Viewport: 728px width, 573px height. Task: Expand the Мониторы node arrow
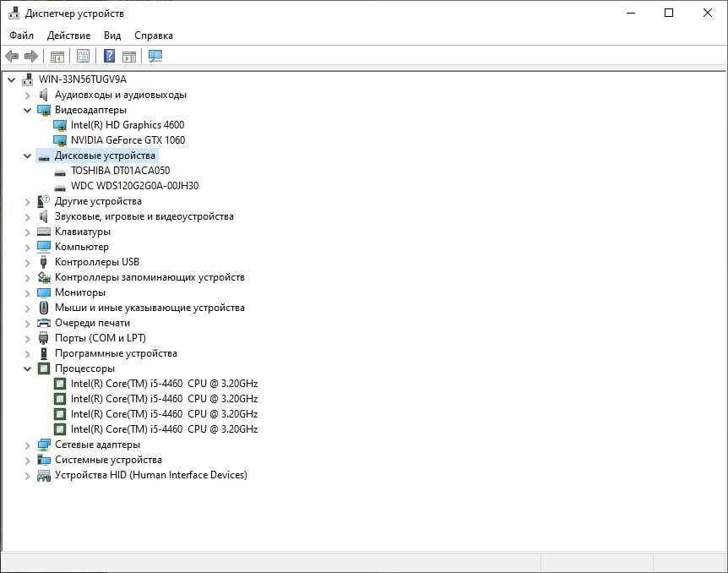click(x=27, y=293)
